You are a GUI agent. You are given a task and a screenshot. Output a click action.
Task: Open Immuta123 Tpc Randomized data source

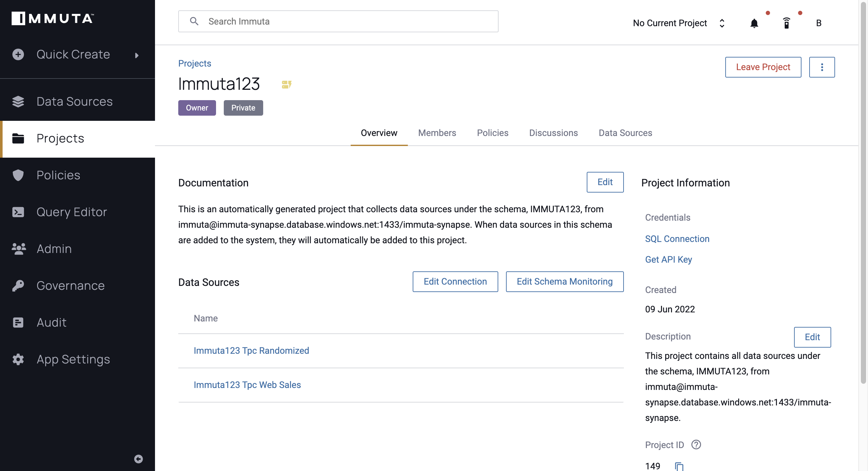pos(251,351)
